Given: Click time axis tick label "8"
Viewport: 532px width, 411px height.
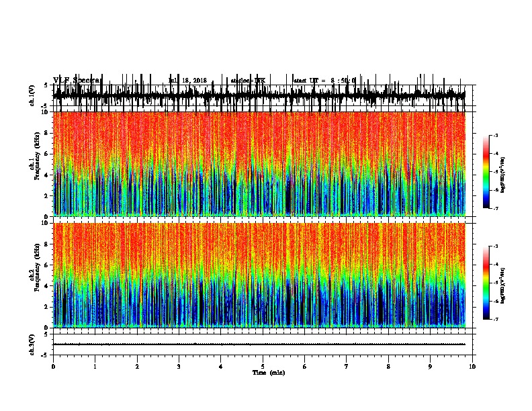Looking at the screenshot, I should coord(388,367).
